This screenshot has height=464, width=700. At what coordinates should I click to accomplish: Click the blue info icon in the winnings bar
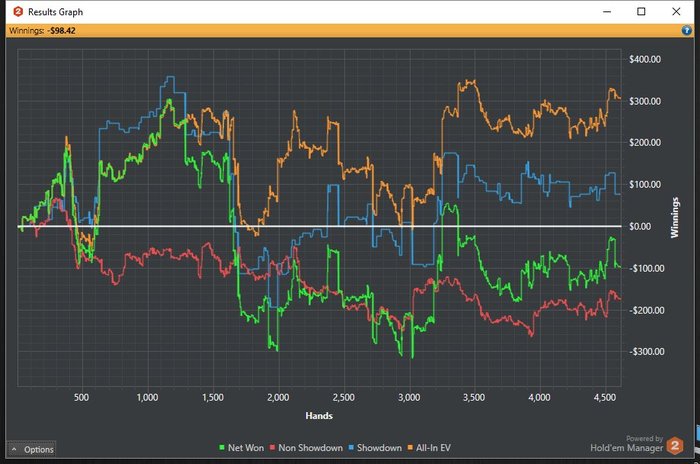click(x=686, y=30)
